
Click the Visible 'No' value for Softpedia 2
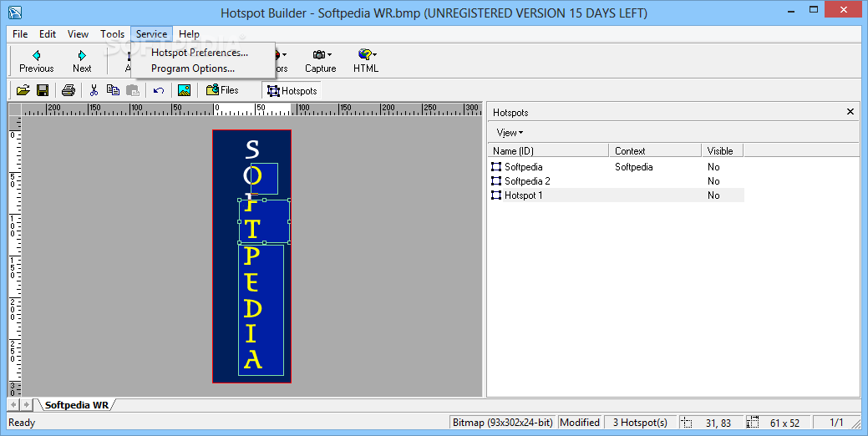pyautogui.click(x=713, y=181)
